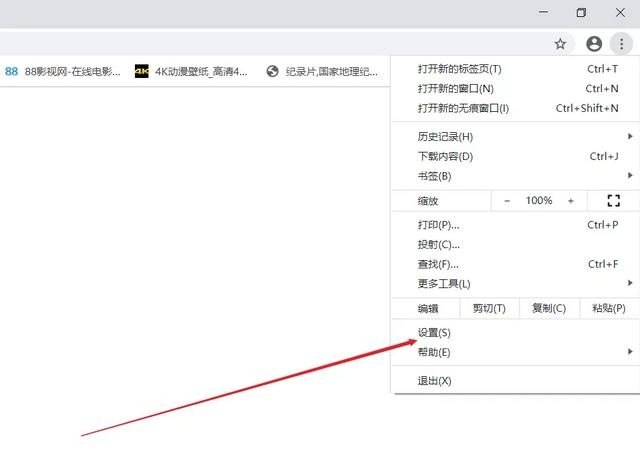This screenshot has height=466, width=640.
Task: Expand the 帮助(E) submenu
Action: pyautogui.click(x=516, y=353)
